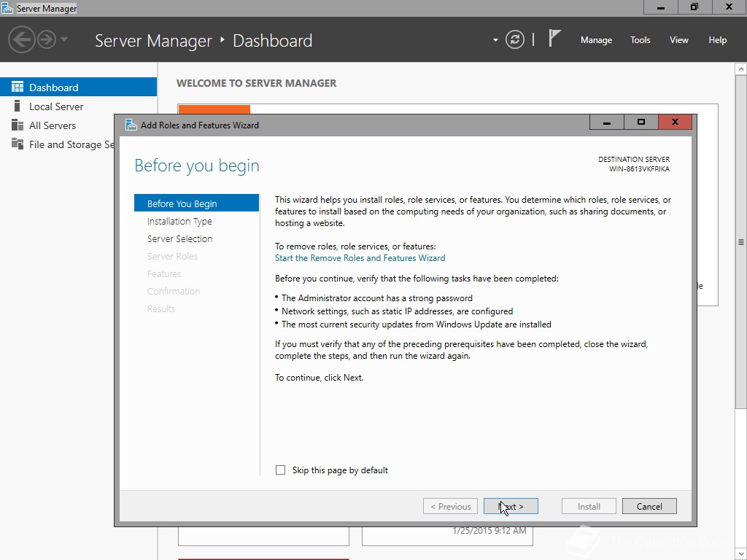This screenshot has height=560, width=747.
Task: Open the Manage menu
Action: pos(596,40)
